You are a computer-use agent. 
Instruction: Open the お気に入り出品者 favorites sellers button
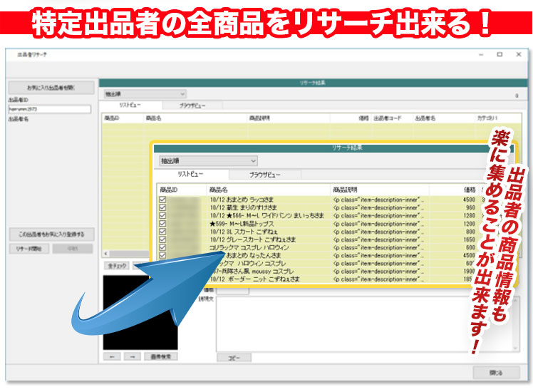click(51, 88)
